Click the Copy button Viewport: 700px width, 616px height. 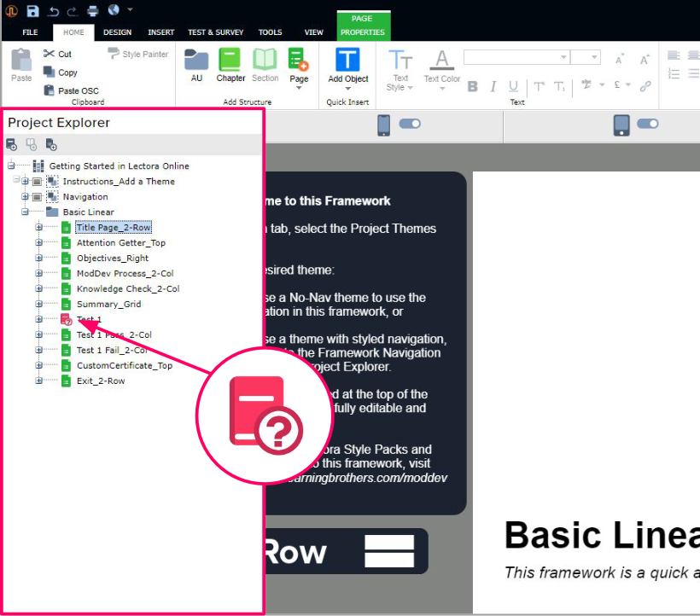pos(60,73)
